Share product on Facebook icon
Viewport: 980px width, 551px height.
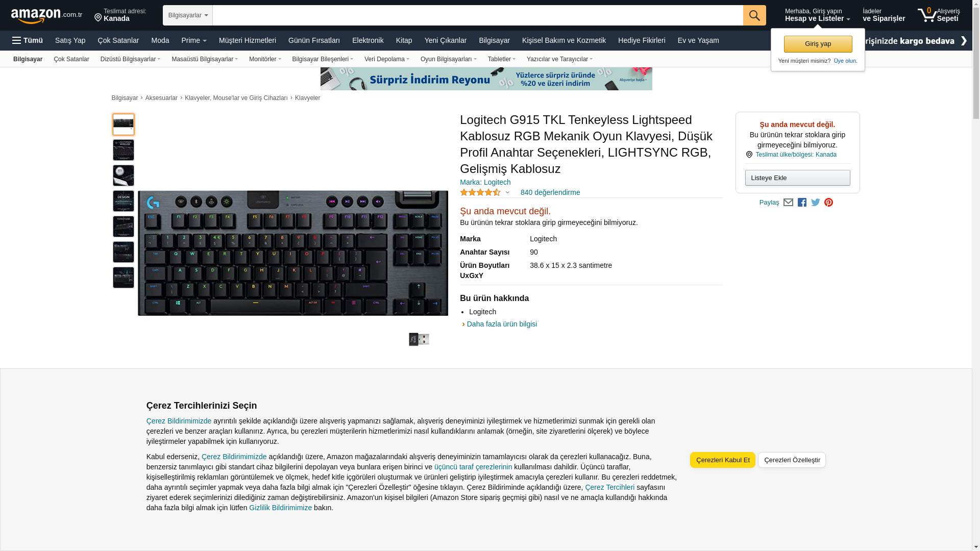coord(802,203)
